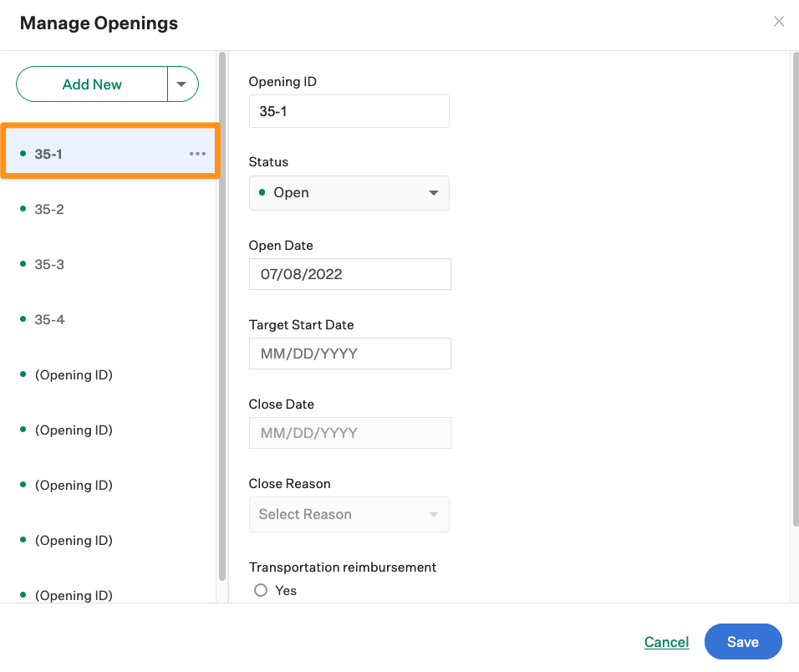Select the Yes radio for transportation reimbursement

tap(260, 590)
